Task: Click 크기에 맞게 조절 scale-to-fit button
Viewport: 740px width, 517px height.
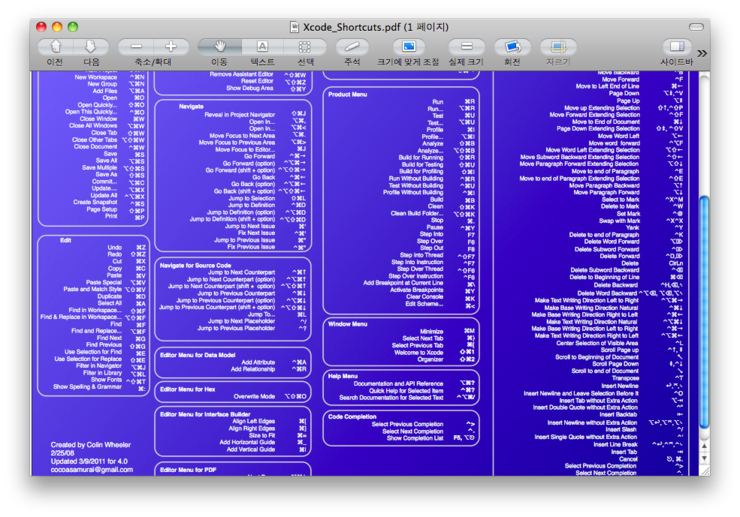Action: click(x=409, y=47)
